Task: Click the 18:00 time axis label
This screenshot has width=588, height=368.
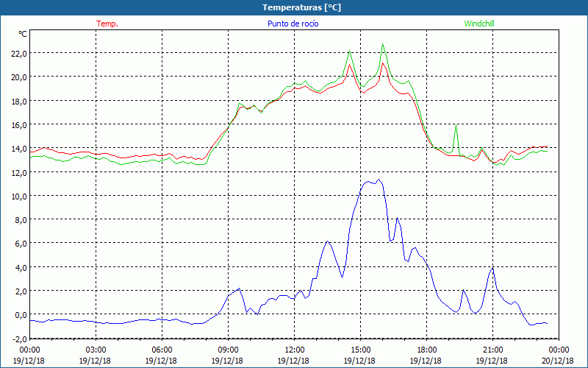Action: (x=426, y=350)
